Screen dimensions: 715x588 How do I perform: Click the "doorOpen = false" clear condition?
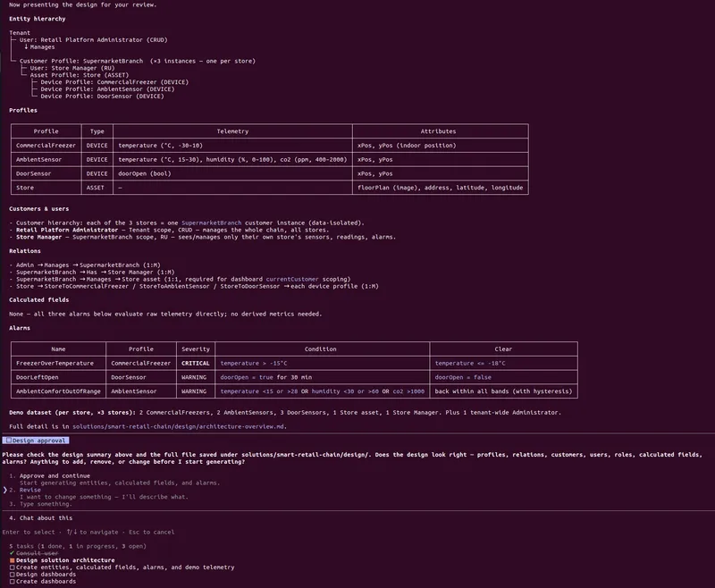[x=463, y=377]
